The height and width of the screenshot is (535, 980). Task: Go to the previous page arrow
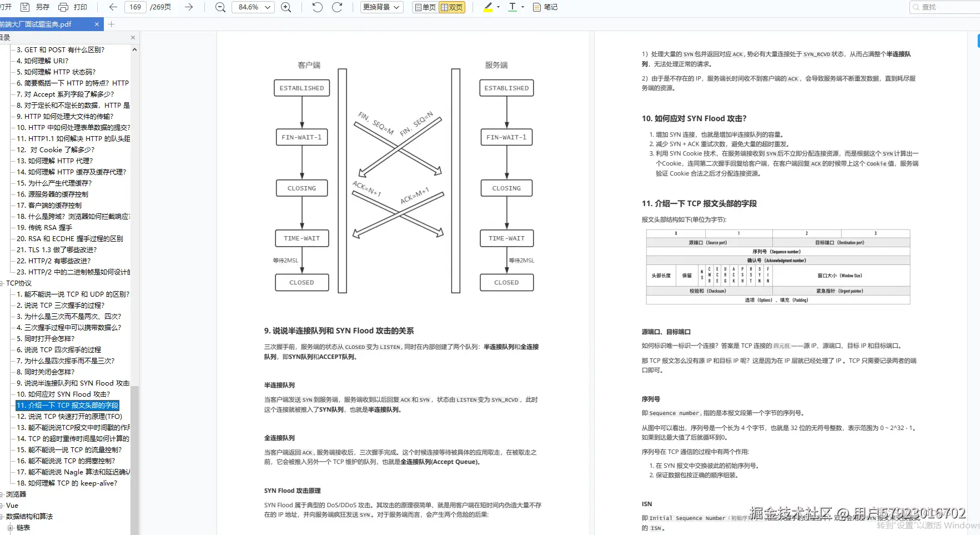(x=113, y=7)
